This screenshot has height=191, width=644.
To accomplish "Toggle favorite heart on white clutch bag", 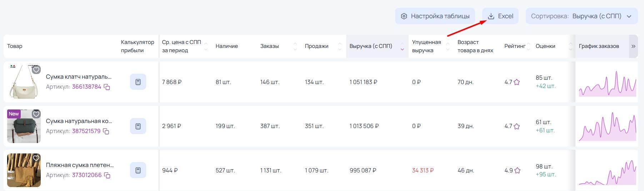I will [36, 70].
